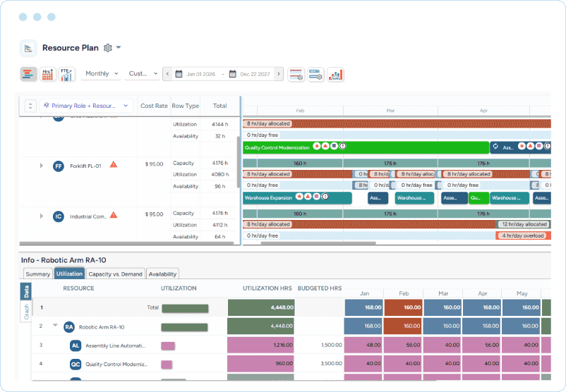The image size is (566, 392).
Task: Open the Summary tab
Action: [38, 274]
